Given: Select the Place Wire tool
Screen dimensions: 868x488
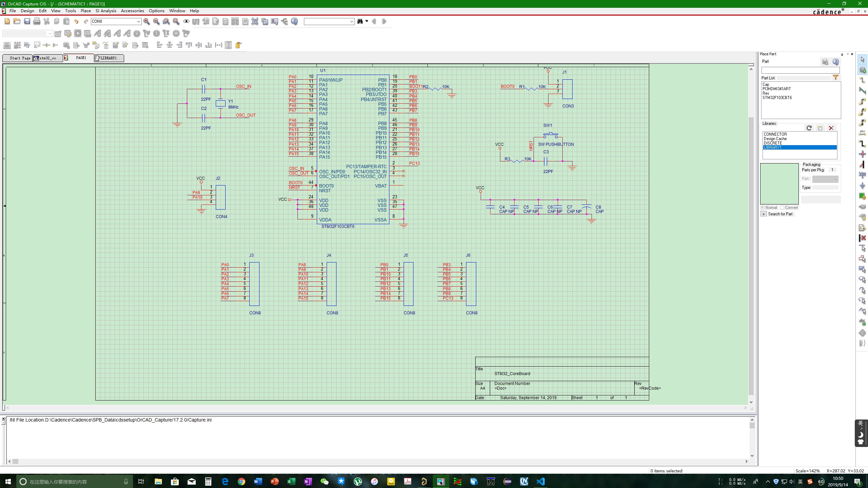Looking at the screenshot, I should [x=863, y=80].
